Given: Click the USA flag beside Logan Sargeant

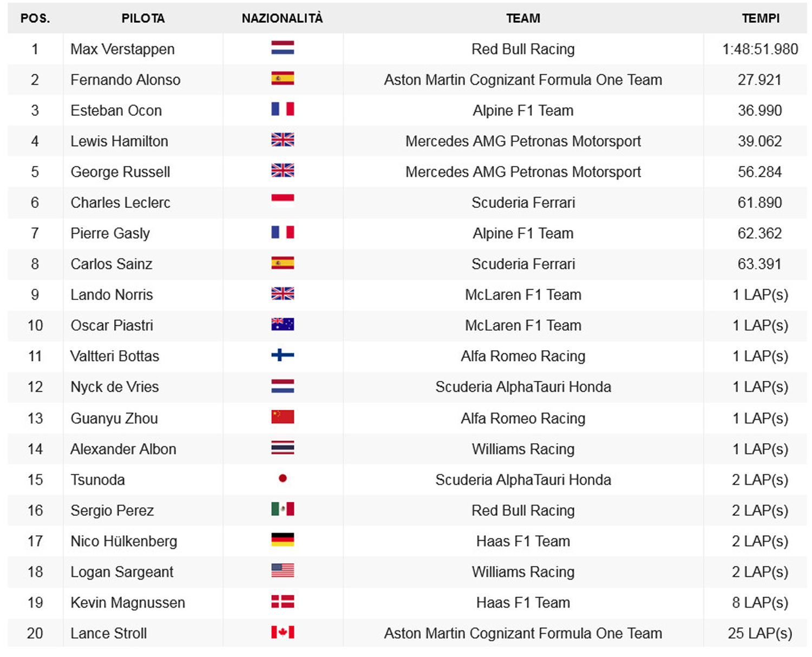Looking at the screenshot, I should point(283,570).
